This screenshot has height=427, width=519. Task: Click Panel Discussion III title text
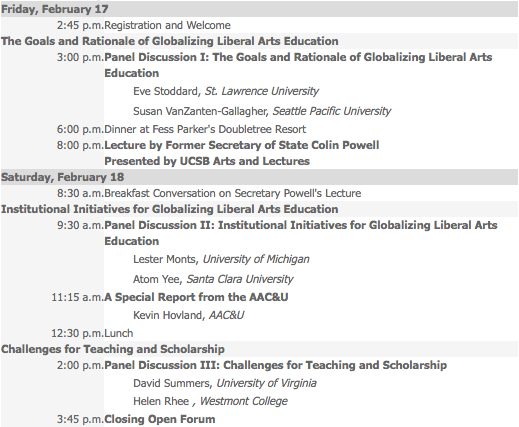(275, 365)
